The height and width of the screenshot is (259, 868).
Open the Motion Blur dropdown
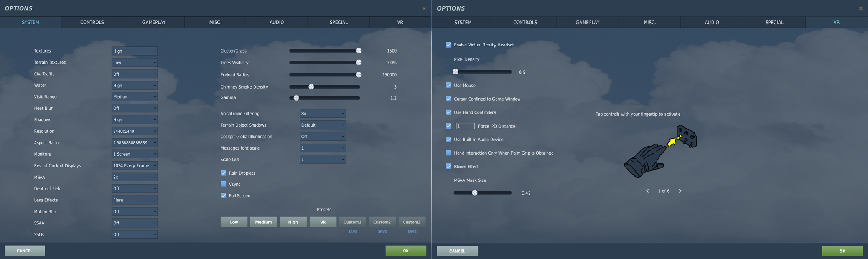pyautogui.click(x=135, y=211)
